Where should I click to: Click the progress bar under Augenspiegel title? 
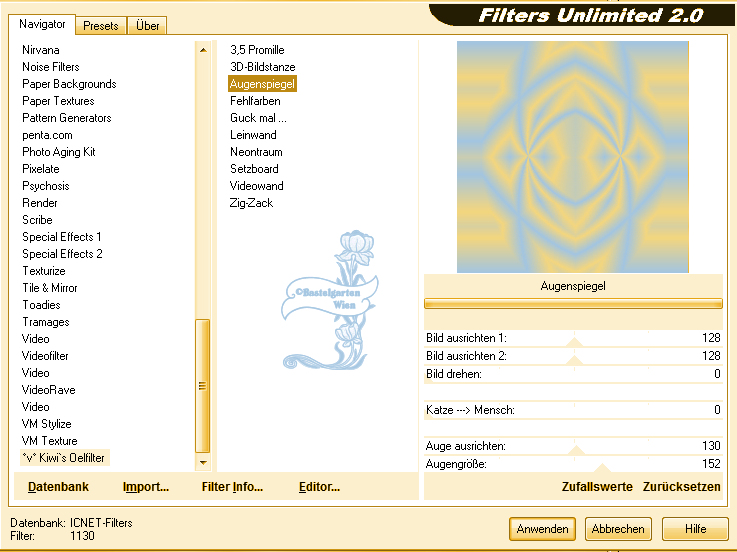coord(573,304)
